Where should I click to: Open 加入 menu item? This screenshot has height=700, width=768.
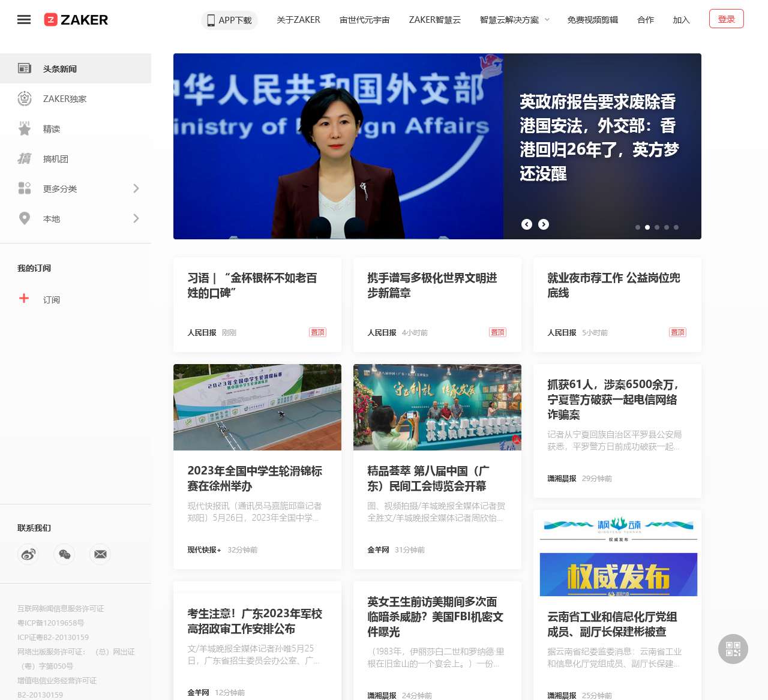(x=682, y=20)
